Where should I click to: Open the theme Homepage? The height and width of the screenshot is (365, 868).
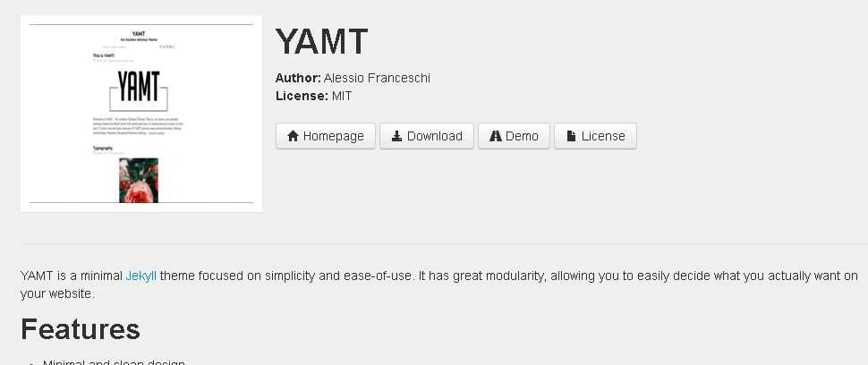pos(326,136)
